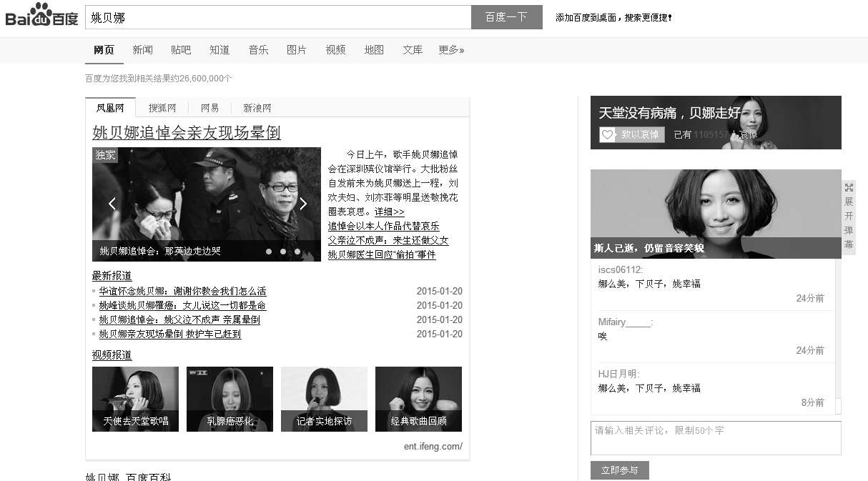Viewport: 868px width, 481px height.
Task: Click the search box containing 姚贝娜
Action: [x=278, y=17]
